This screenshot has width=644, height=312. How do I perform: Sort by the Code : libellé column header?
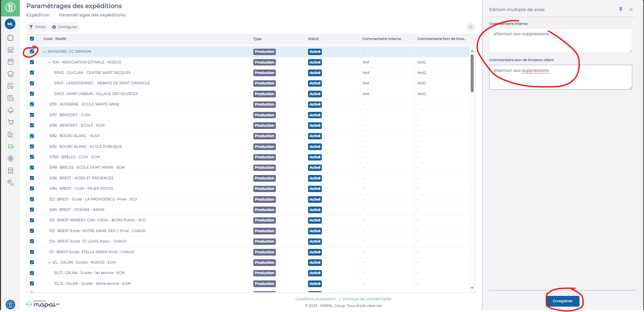55,39
